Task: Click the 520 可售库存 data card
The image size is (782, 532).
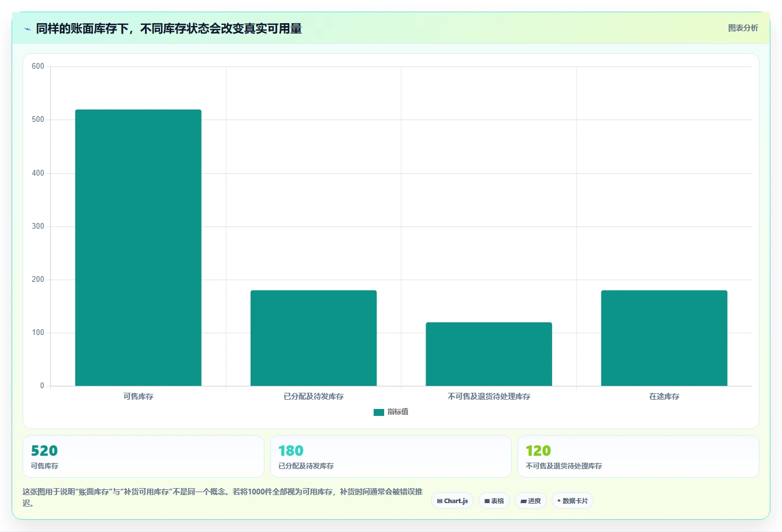Action: (x=143, y=456)
